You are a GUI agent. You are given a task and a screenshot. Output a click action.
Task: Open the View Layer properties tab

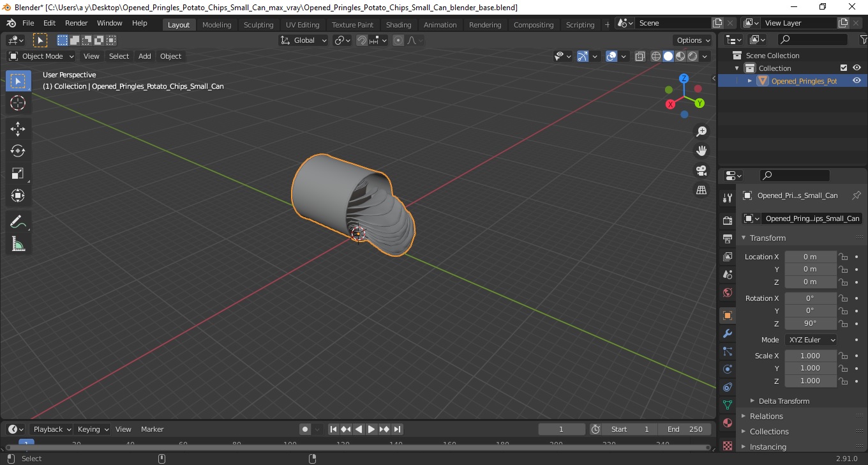tap(728, 256)
